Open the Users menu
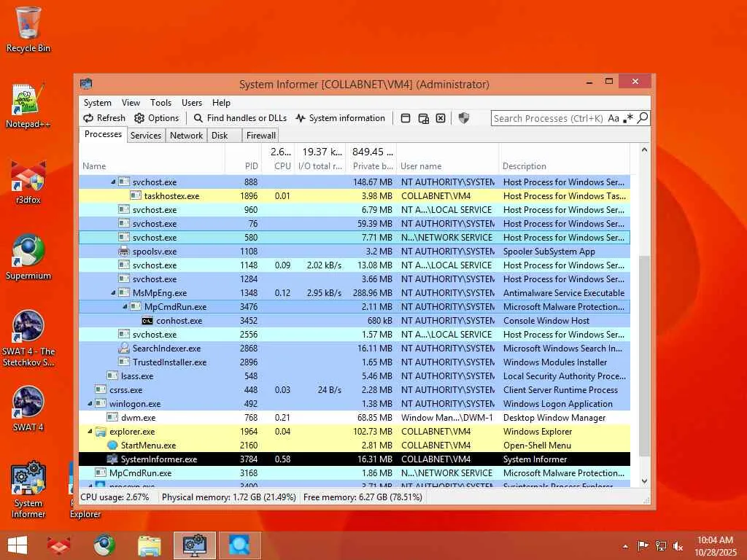The width and height of the screenshot is (747, 560). coord(192,102)
